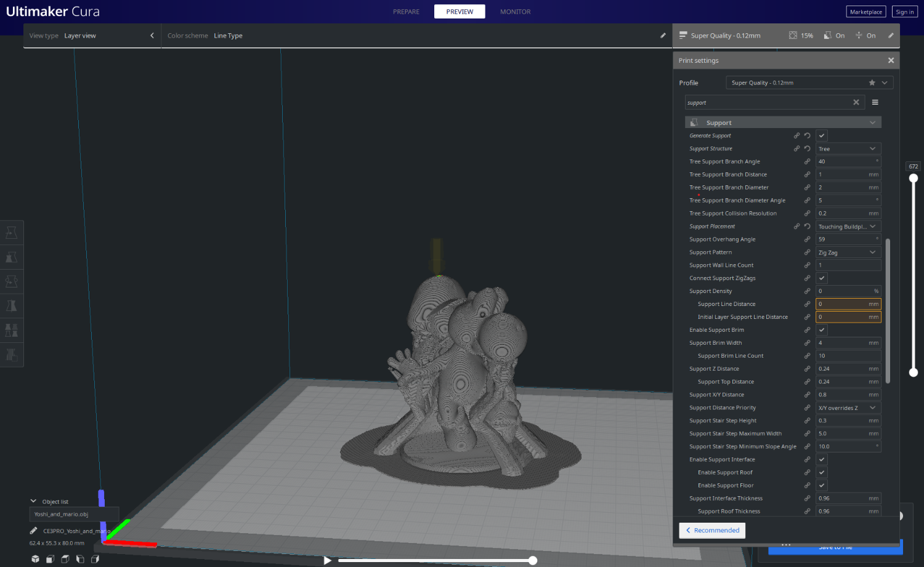Screen dimensions: 924x567
Task: Disable the Connect Support ZigZags checkbox
Action: 822,278
